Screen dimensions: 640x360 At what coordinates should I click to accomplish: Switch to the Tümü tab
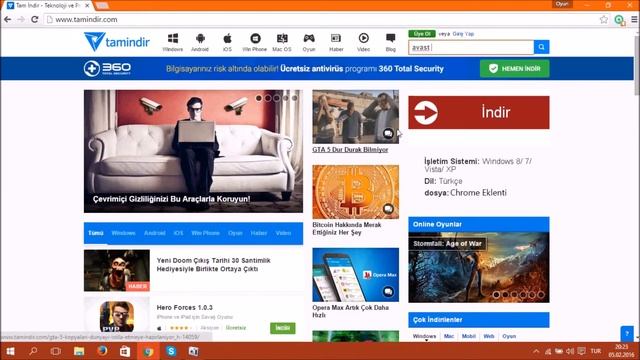pyautogui.click(x=96, y=233)
